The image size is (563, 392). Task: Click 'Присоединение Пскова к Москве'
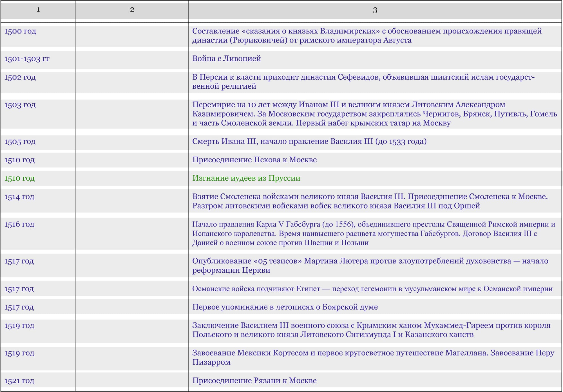click(254, 160)
